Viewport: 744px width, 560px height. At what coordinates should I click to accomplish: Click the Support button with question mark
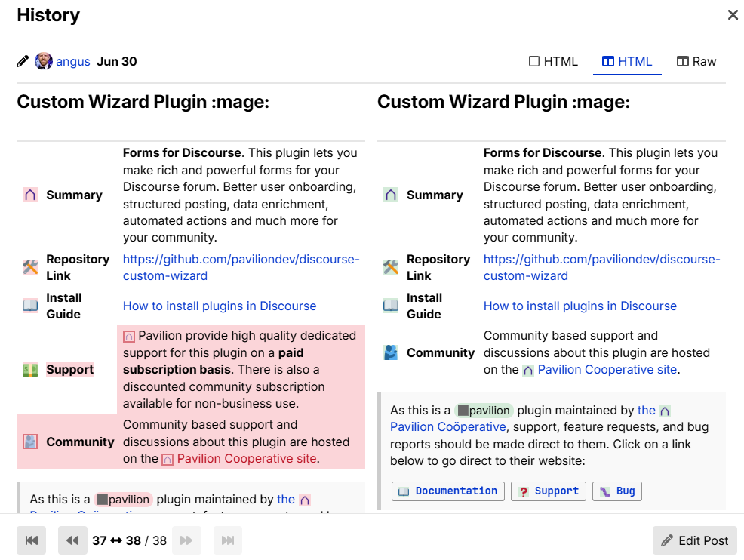tap(549, 491)
